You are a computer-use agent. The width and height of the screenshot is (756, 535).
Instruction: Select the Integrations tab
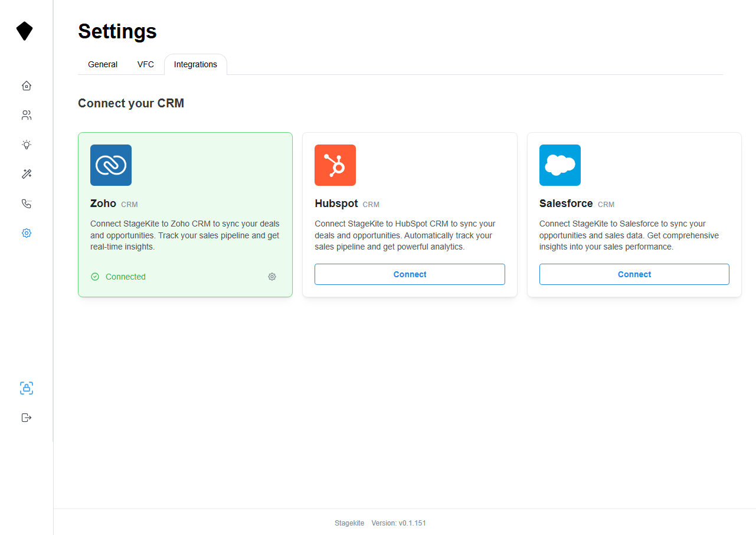pos(195,64)
